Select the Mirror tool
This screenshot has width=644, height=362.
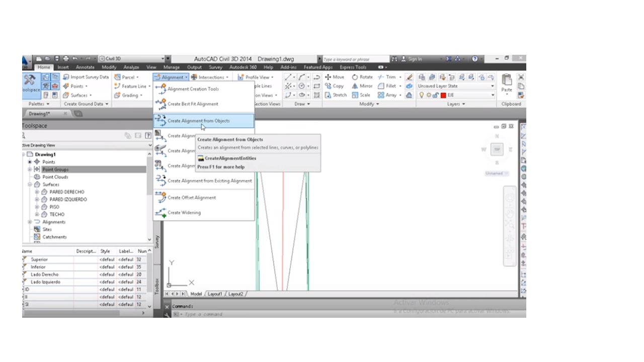[x=362, y=86]
